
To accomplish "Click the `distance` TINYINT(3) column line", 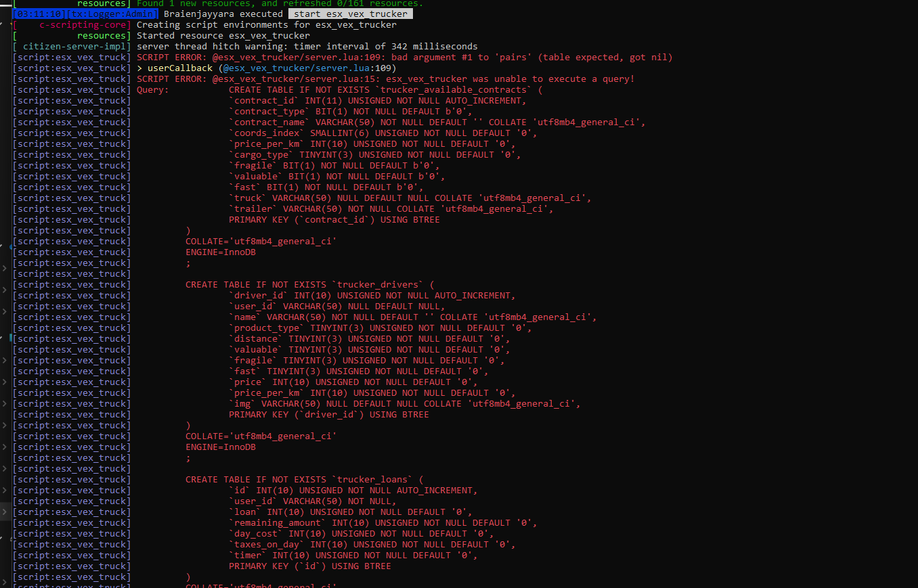I will (x=370, y=339).
